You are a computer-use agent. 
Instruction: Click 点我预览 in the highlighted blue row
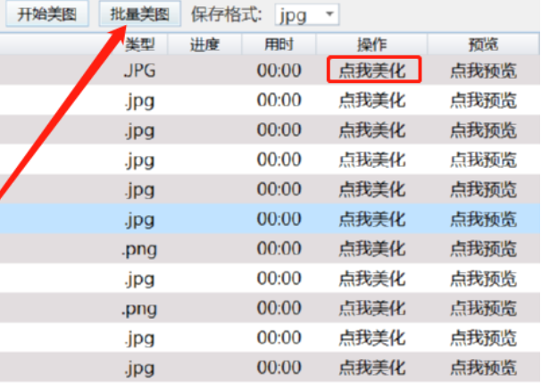pyautogui.click(x=483, y=219)
